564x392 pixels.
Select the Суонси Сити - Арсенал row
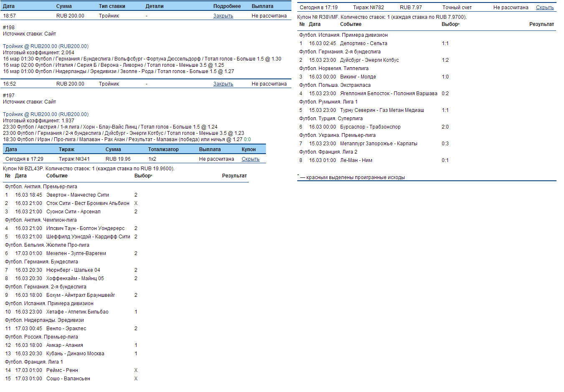click(x=126, y=212)
